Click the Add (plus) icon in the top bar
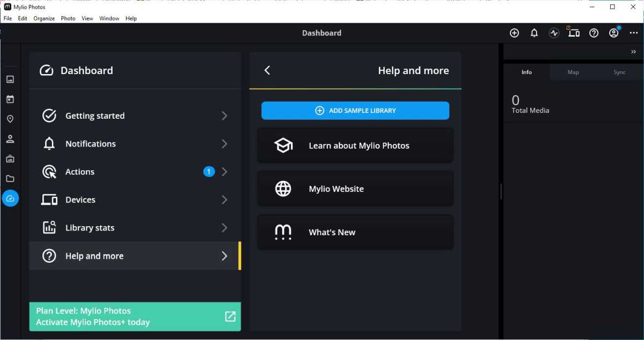Viewport: 644px width, 340px height. 514,33
